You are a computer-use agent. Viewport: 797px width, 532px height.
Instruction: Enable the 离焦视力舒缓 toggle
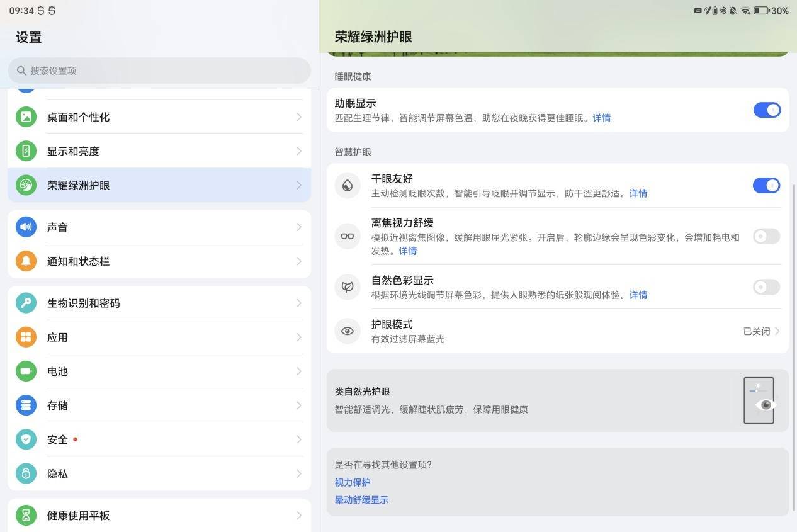[x=766, y=237]
